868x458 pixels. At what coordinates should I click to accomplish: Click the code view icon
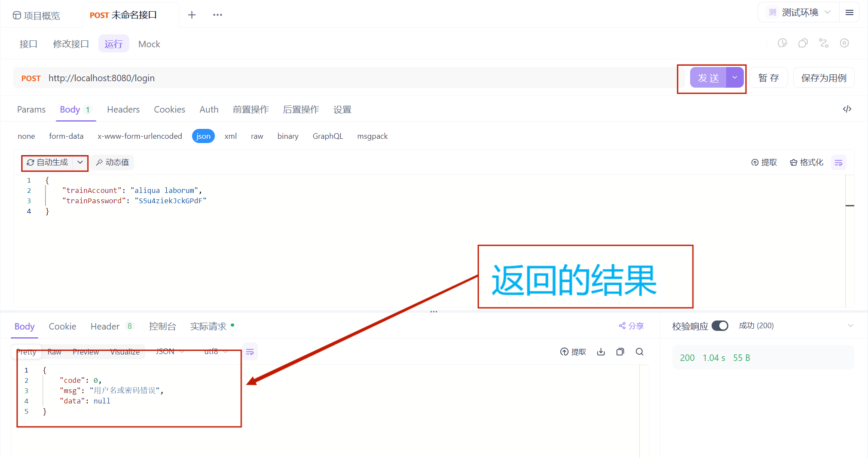(x=847, y=109)
